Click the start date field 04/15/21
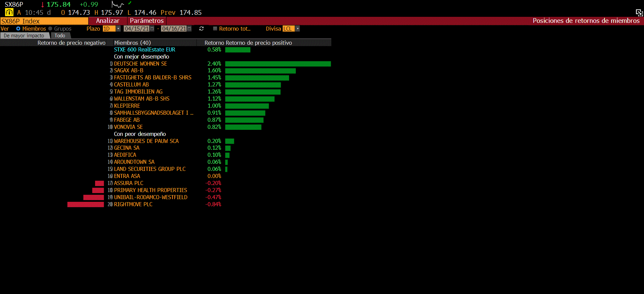The width and height of the screenshot is (644, 294). [x=136, y=29]
